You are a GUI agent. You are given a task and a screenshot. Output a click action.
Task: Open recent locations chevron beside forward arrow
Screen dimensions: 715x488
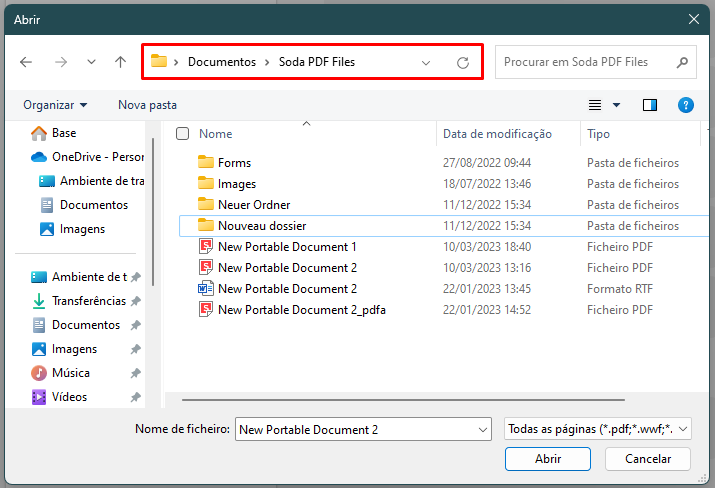(91, 62)
